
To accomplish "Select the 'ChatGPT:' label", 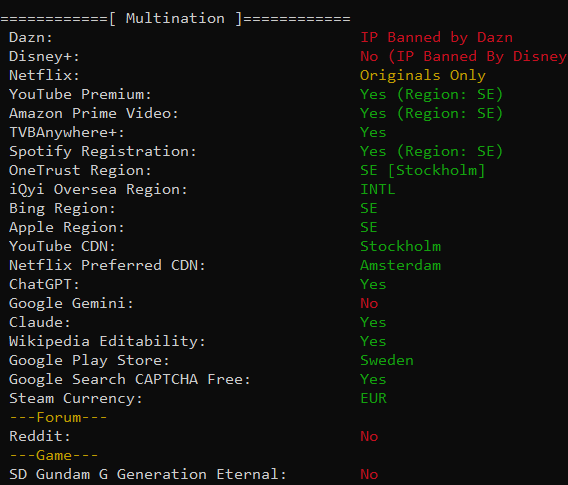I will 44,284.
